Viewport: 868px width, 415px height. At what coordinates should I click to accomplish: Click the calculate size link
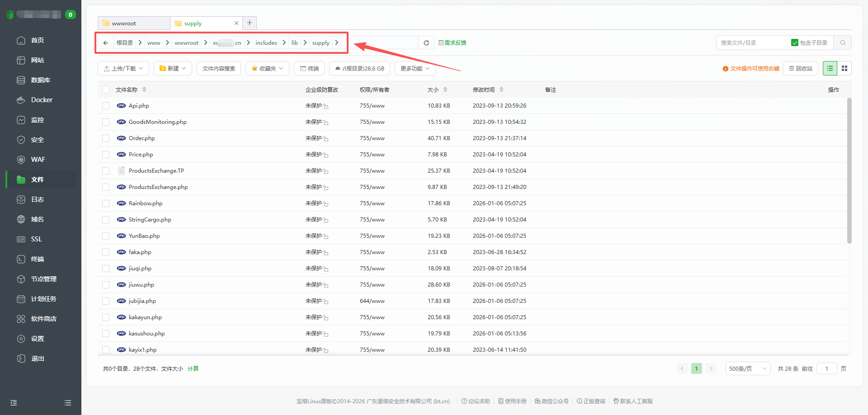(x=193, y=369)
